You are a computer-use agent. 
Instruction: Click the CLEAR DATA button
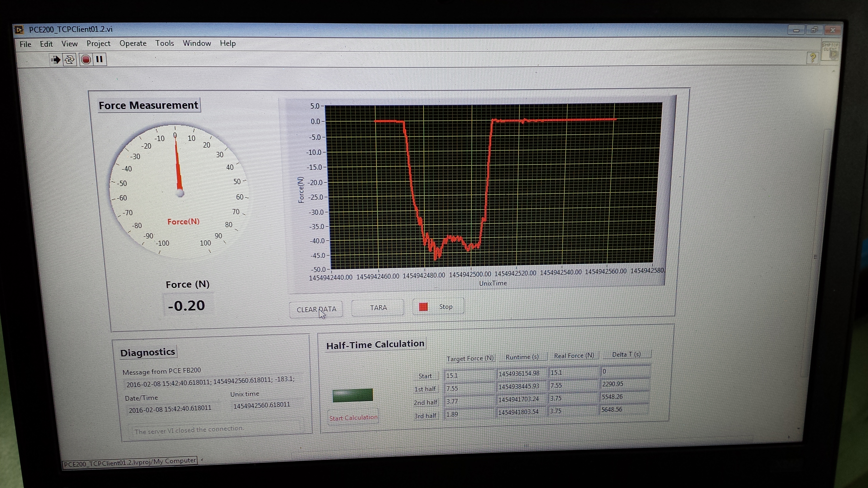point(316,309)
